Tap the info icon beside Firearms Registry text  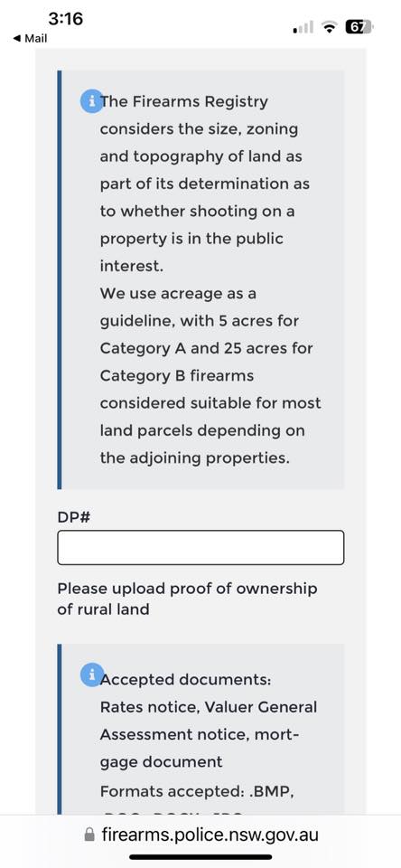pyautogui.click(x=92, y=101)
